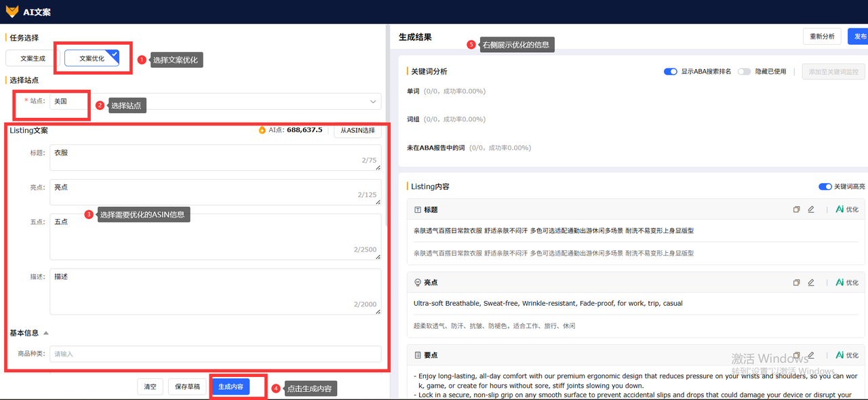Click the 未在ABA报告中的词 row
Screen dimensions: 868x400
click(x=469, y=148)
